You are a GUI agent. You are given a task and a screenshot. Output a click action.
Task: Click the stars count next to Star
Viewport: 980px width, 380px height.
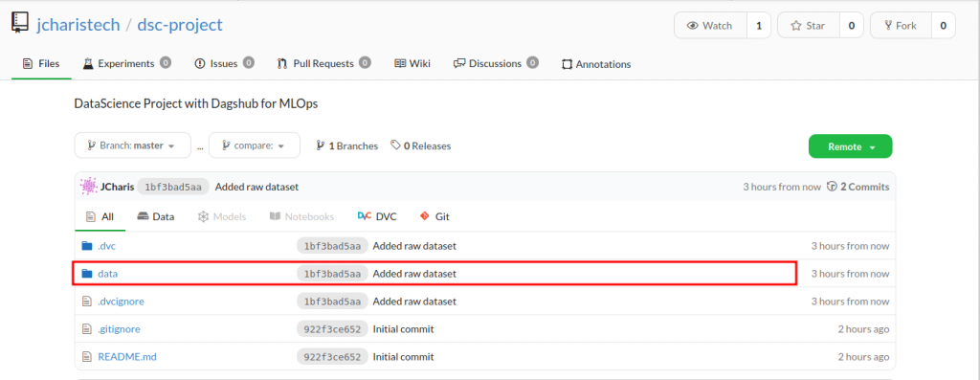851,26
